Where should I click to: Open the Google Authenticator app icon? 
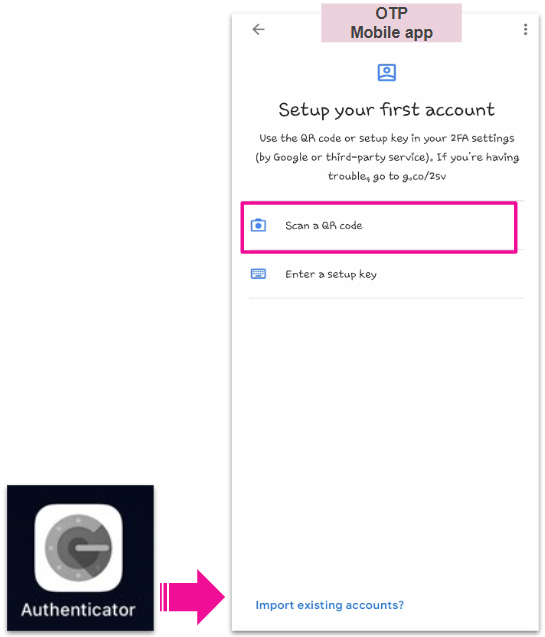[x=79, y=548]
